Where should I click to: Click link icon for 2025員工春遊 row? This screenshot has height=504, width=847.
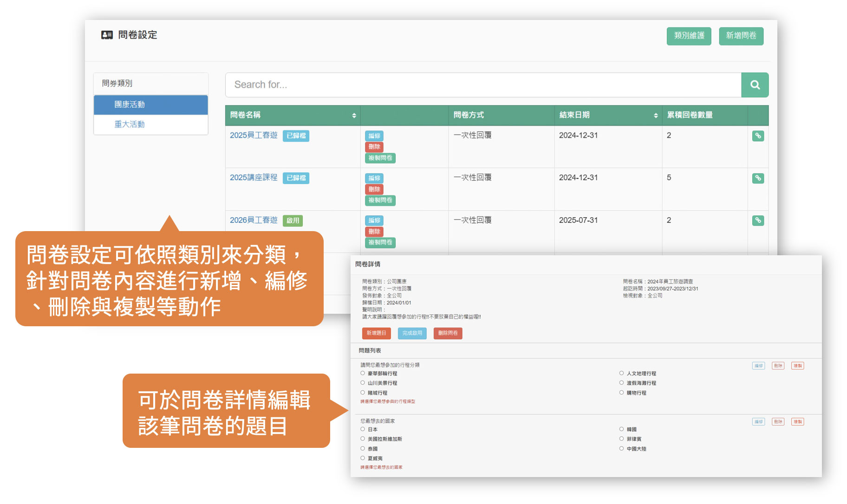pos(758,136)
